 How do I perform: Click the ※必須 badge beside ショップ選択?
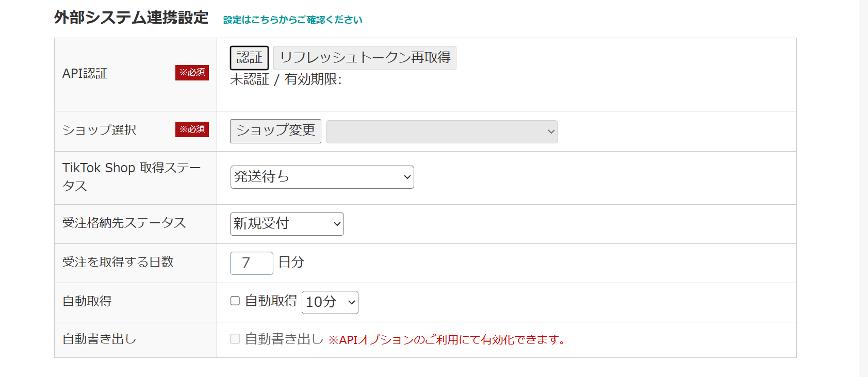point(192,129)
